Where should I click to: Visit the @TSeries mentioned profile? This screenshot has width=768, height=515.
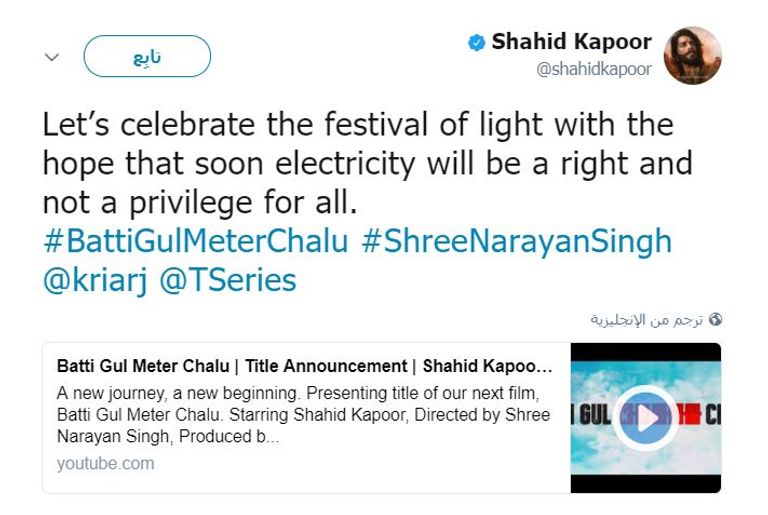228,280
